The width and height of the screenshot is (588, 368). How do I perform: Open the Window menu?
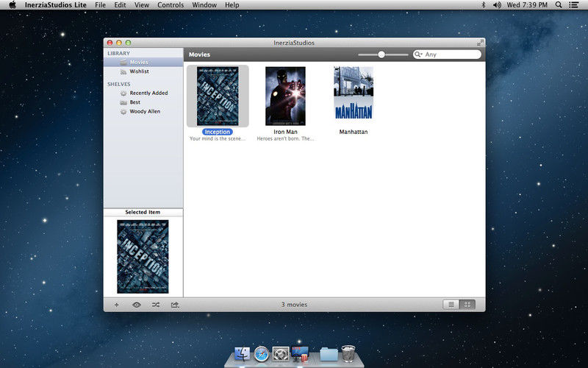click(x=204, y=5)
